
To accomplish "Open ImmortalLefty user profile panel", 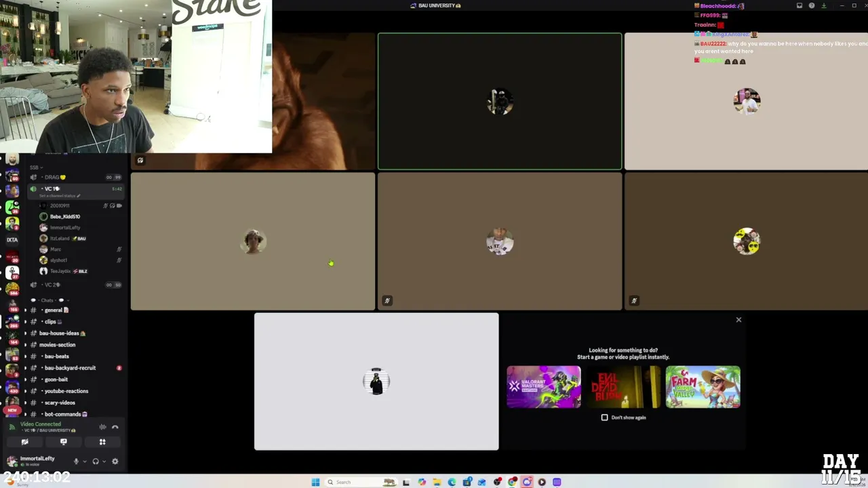I will point(37,461).
